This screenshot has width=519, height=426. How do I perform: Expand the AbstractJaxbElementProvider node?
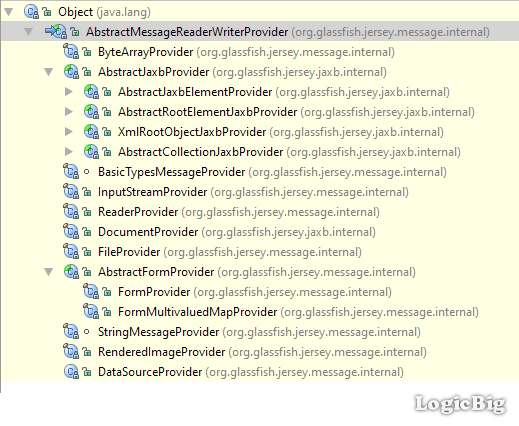click(x=69, y=92)
